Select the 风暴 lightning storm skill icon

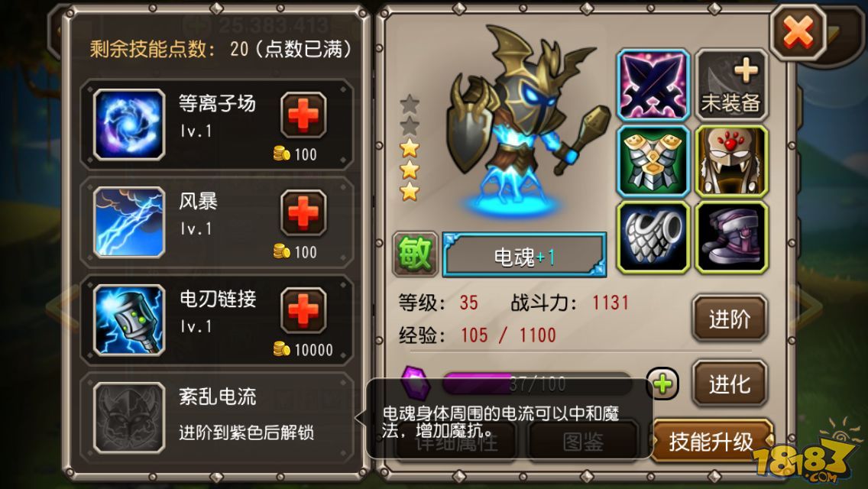tap(129, 222)
